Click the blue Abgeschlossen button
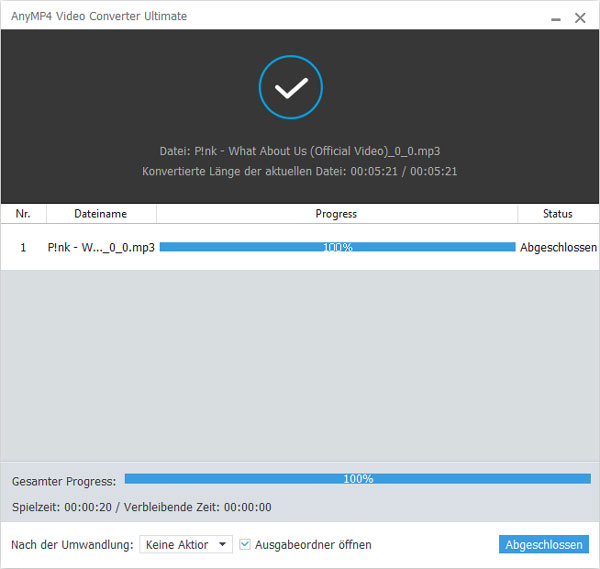The height and width of the screenshot is (569, 600). [x=543, y=544]
